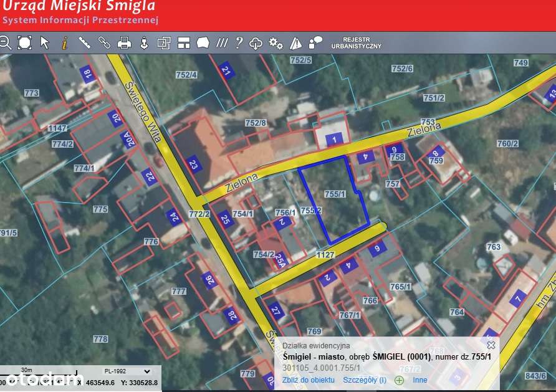Click the Inne link
This screenshot has width=556, height=392.
pyautogui.click(x=420, y=380)
